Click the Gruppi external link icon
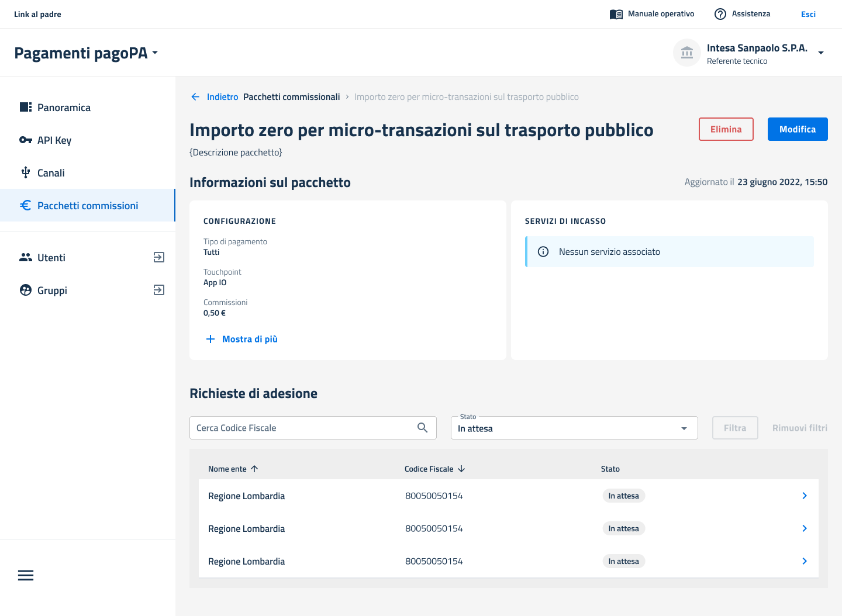This screenshot has width=842, height=616. (x=158, y=290)
